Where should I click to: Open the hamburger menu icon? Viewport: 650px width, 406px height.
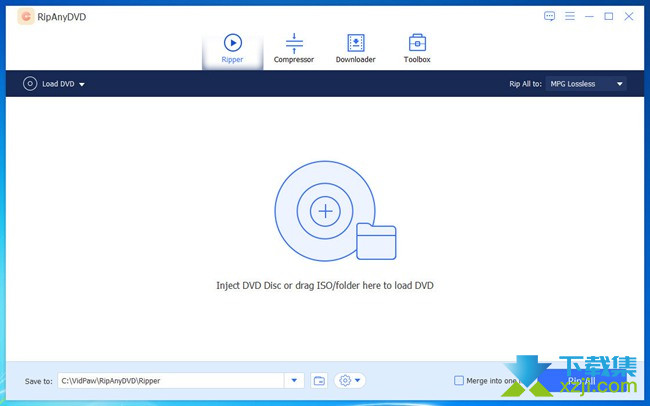[x=570, y=16]
